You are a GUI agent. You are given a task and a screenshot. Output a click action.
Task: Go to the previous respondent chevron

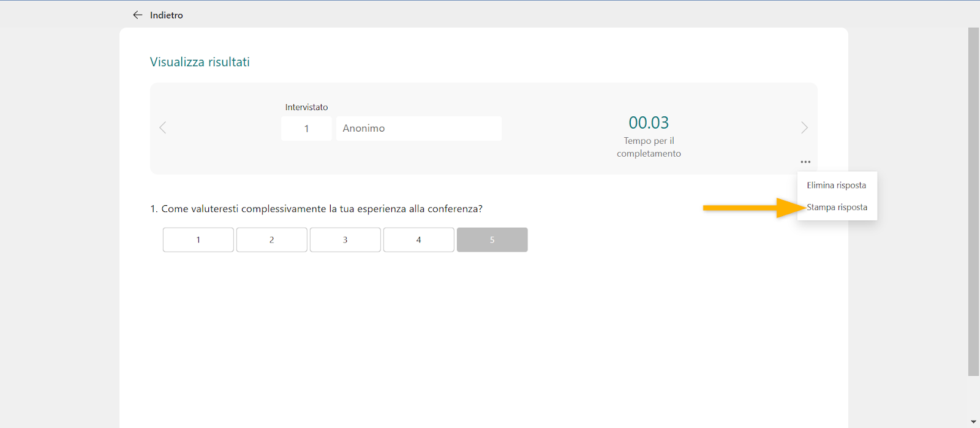[x=163, y=128]
